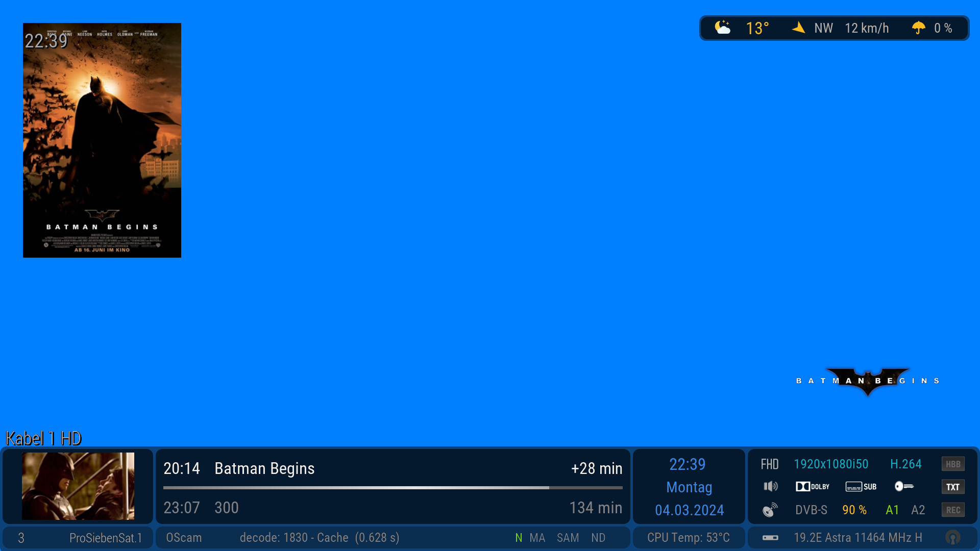Click the encryption key icon
Image resolution: width=980 pixels, height=551 pixels.
(x=904, y=486)
